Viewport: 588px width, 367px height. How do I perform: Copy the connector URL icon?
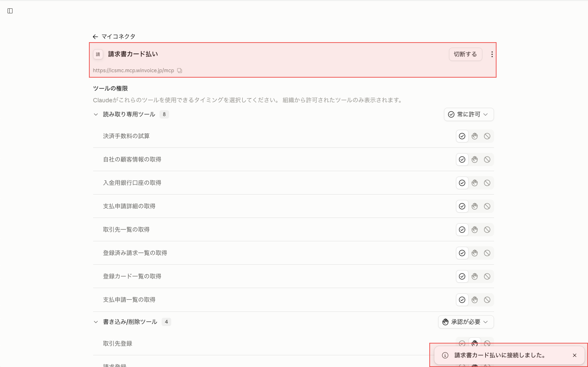coord(180,71)
